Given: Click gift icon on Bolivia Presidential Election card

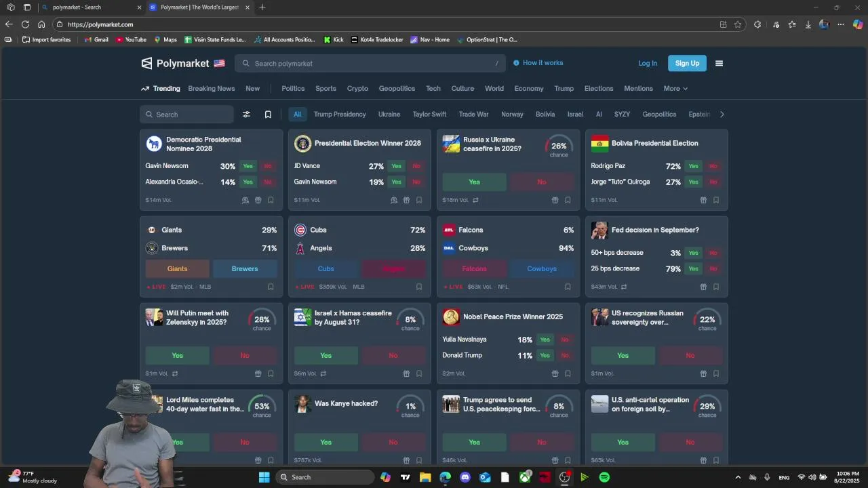Looking at the screenshot, I should (x=703, y=200).
